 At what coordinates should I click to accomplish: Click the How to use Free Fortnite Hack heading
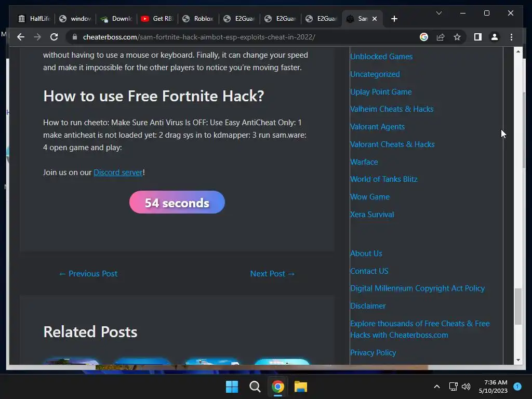click(154, 96)
